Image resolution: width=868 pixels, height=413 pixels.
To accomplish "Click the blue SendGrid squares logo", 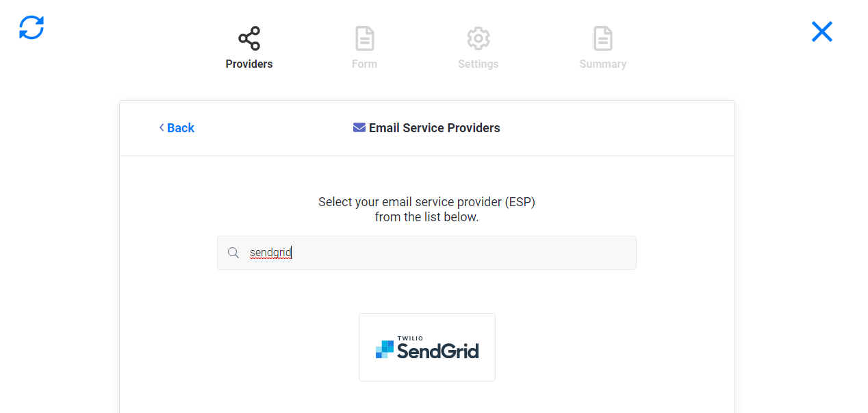I will click(385, 349).
